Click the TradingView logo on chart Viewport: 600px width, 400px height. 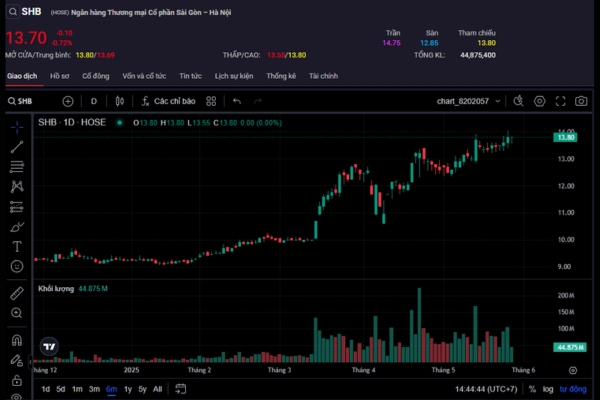pos(49,346)
